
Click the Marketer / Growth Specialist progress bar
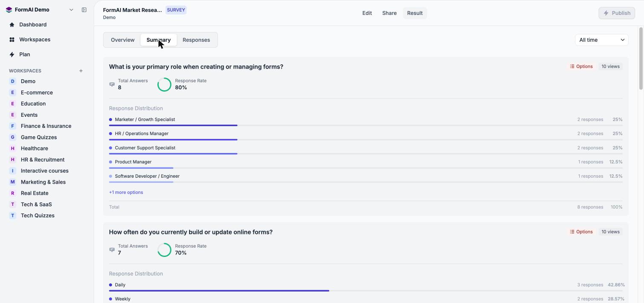pyautogui.click(x=366, y=125)
